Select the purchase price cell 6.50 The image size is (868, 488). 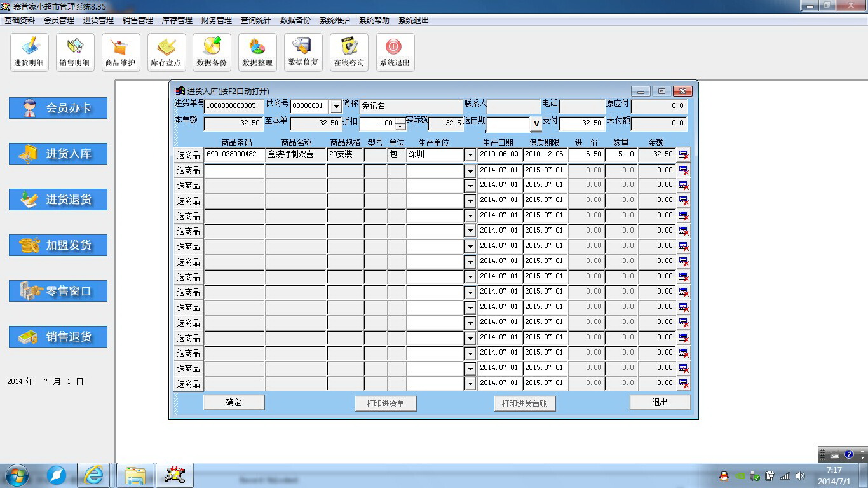(x=587, y=155)
